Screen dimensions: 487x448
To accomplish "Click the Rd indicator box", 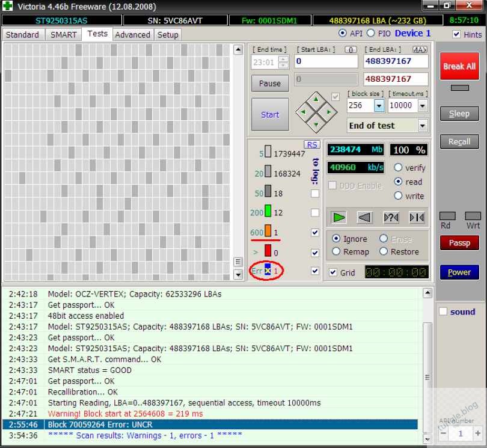I will tap(447, 216).
